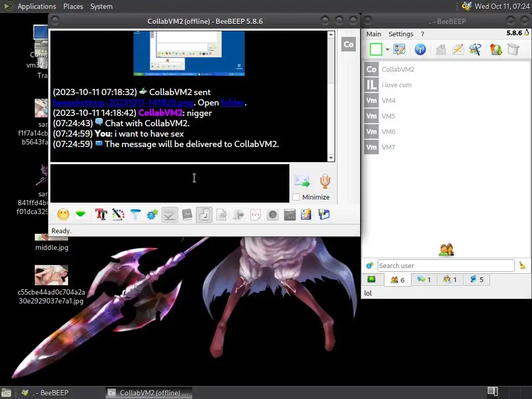Edit your profile vCard icon
This screenshot has width=532, height=399.
tap(400, 49)
